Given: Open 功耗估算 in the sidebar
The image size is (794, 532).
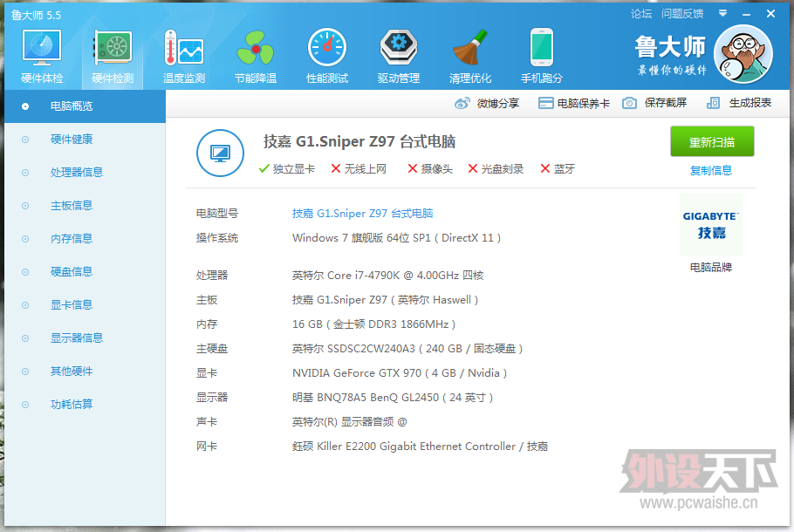Looking at the screenshot, I should (x=86, y=405).
